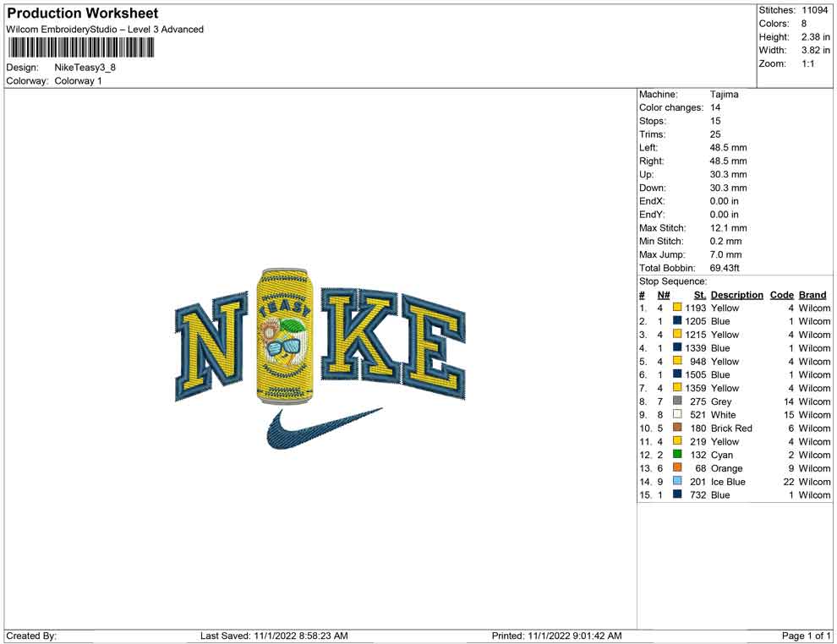Click the 'Grey' description in row 8
Image resolution: width=837 pixels, height=644 pixels.
pyautogui.click(x=721, y=401)
